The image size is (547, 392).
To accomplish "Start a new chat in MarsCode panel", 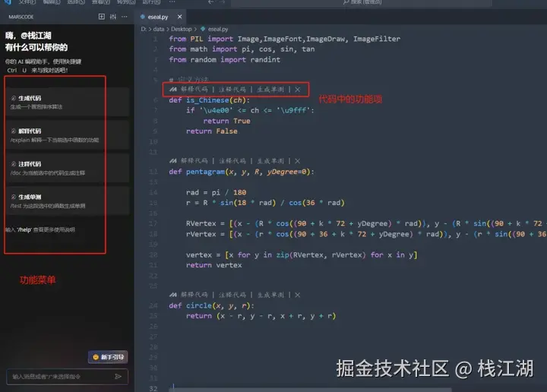I will tap(102, 17).
